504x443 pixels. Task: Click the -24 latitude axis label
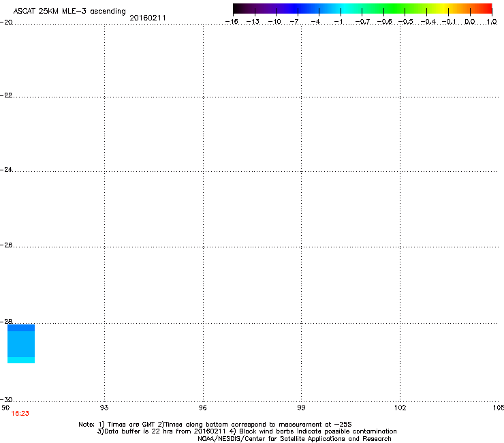click(6, 170)
